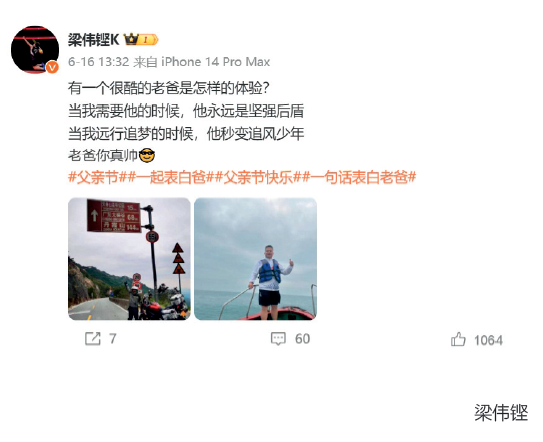Click the 6-16 13:32 post timestamp
The image size is (543, 442).
98,62
